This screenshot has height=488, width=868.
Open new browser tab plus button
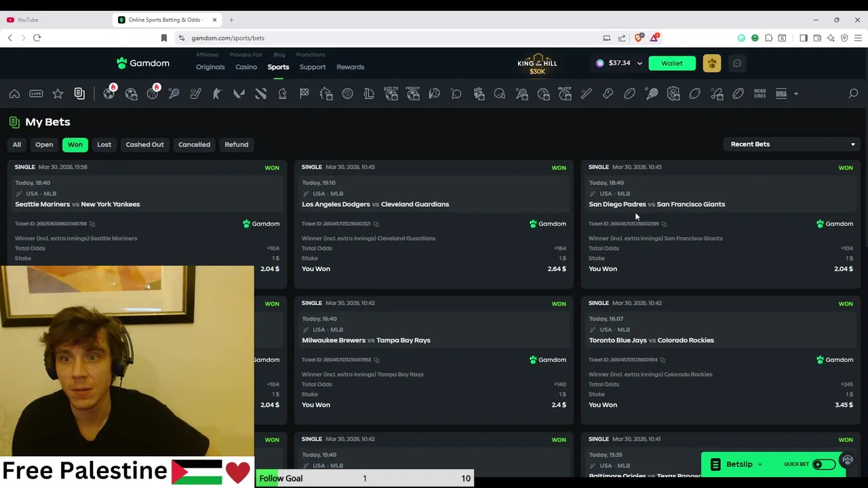coord(231,20)
